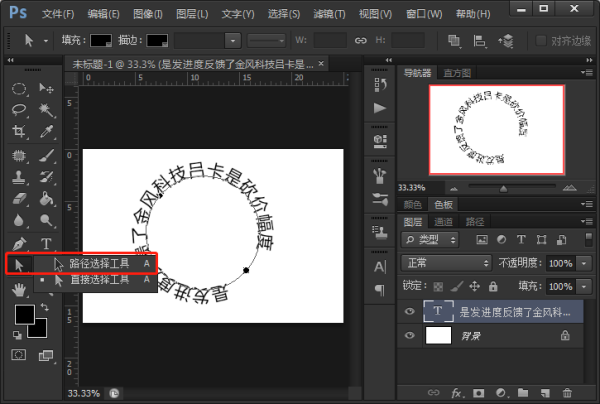This screenshot has width=600, height=404.
Task: Open the tool preset picker arrow
Action: click(46, 41)
